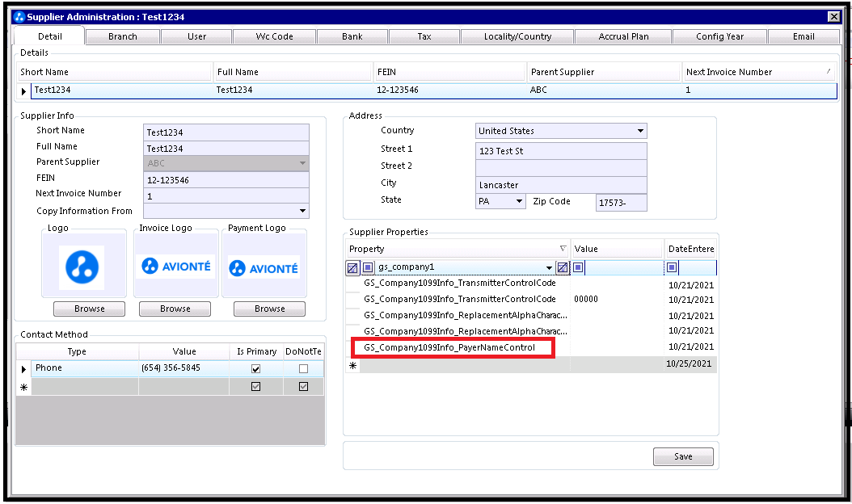Image resolution: width=852 pixels, height=504 pixels.
Task: Expand the State dropdown showing PA
Action: (x=519, y=201)
